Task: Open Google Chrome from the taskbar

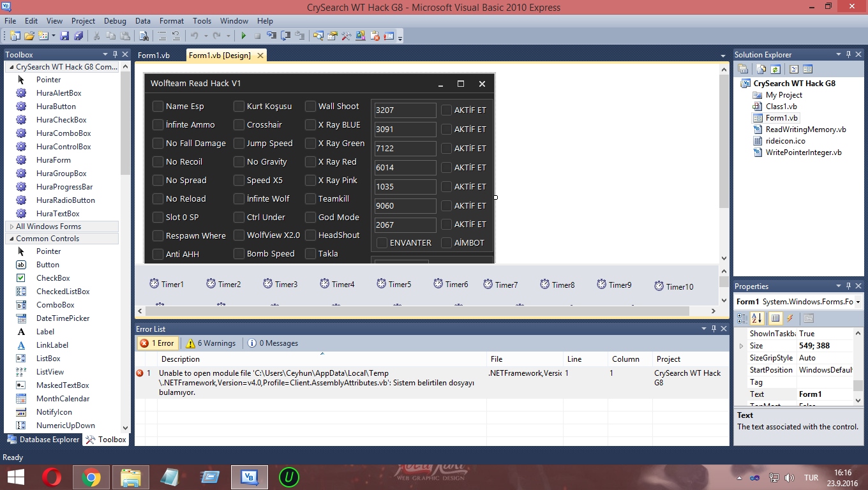Action: pos(91,477)
